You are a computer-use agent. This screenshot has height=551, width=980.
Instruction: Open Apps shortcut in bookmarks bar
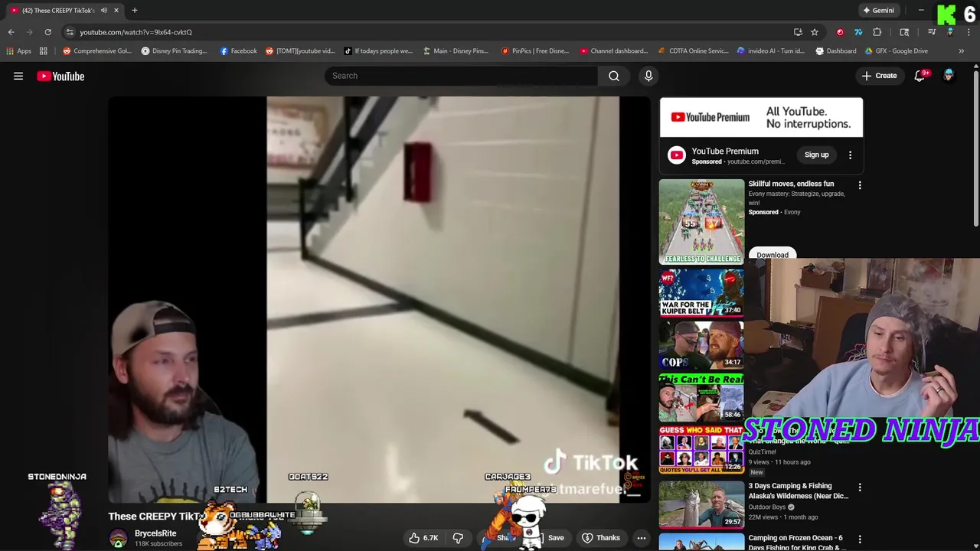coord(19,51)
